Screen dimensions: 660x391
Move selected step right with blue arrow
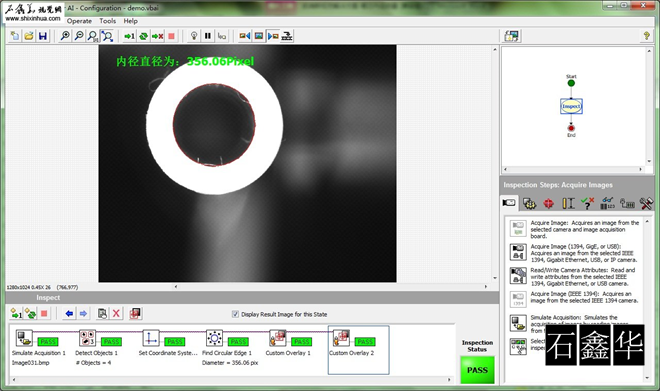click(x=83, y=314)
